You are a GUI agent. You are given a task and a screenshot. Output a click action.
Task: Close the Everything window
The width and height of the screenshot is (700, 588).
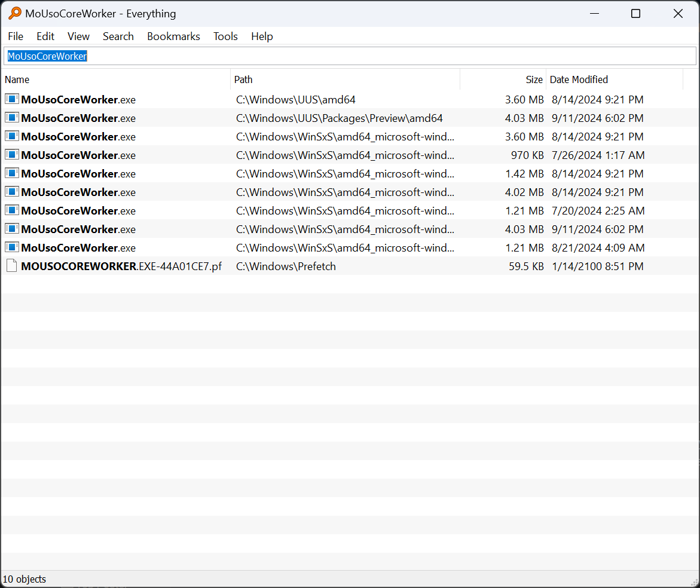(x=678, y=13)
